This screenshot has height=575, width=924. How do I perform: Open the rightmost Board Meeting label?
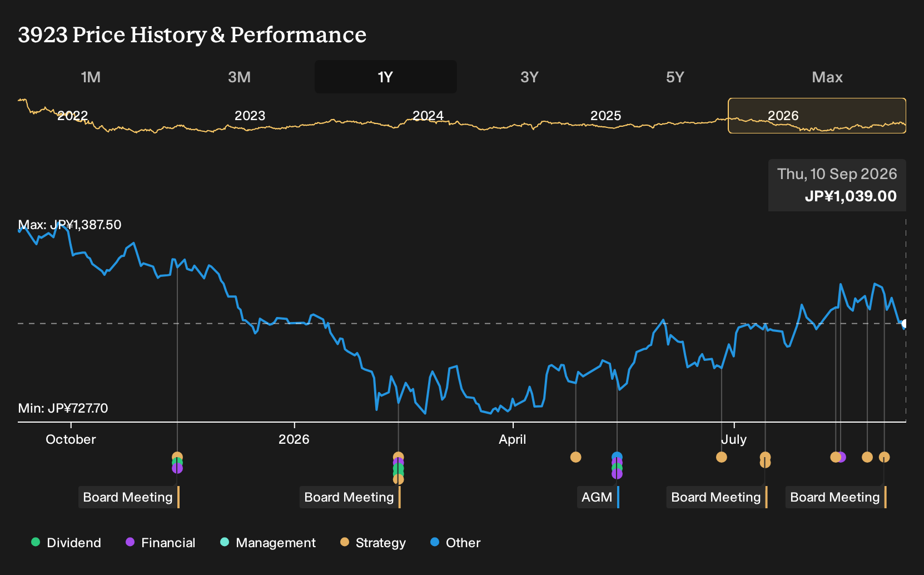[836, 497]
